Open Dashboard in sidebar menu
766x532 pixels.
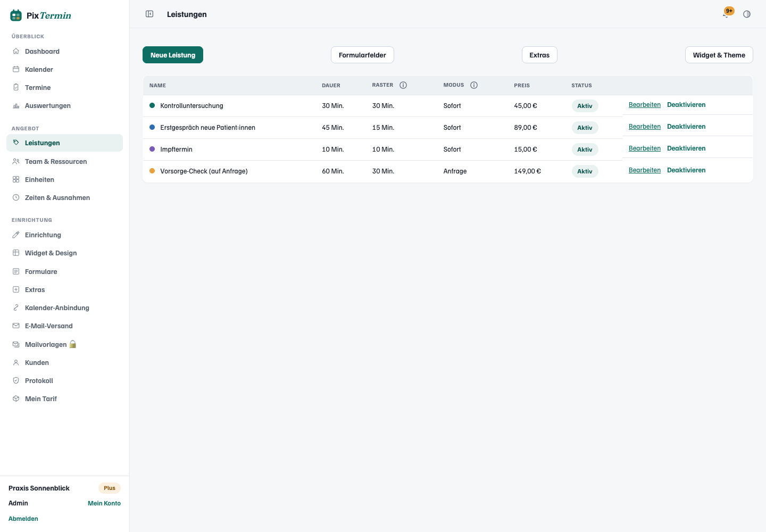point(64,52)
